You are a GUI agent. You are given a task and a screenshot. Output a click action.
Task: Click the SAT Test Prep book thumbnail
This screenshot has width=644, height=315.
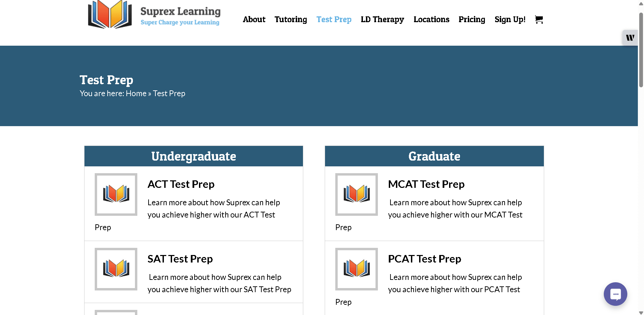point(116,269)
